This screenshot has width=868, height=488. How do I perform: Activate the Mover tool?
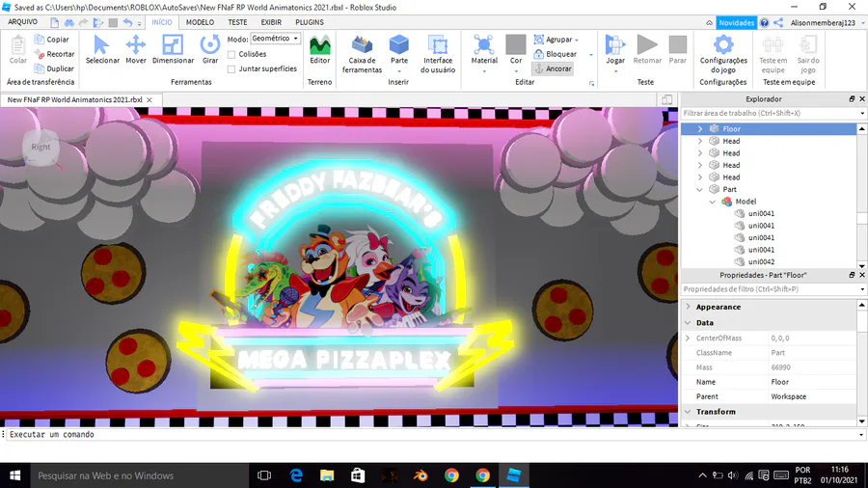tap(136, 49)
